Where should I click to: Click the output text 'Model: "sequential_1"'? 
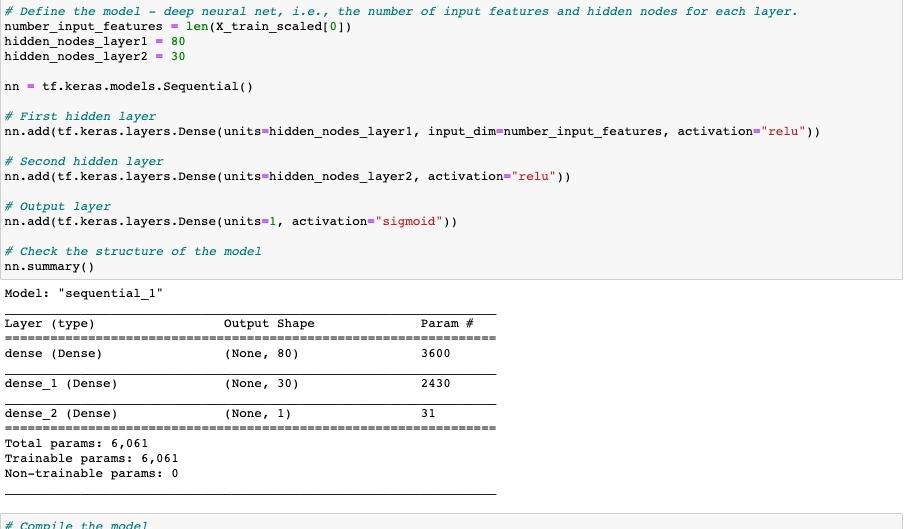(84, 293)
